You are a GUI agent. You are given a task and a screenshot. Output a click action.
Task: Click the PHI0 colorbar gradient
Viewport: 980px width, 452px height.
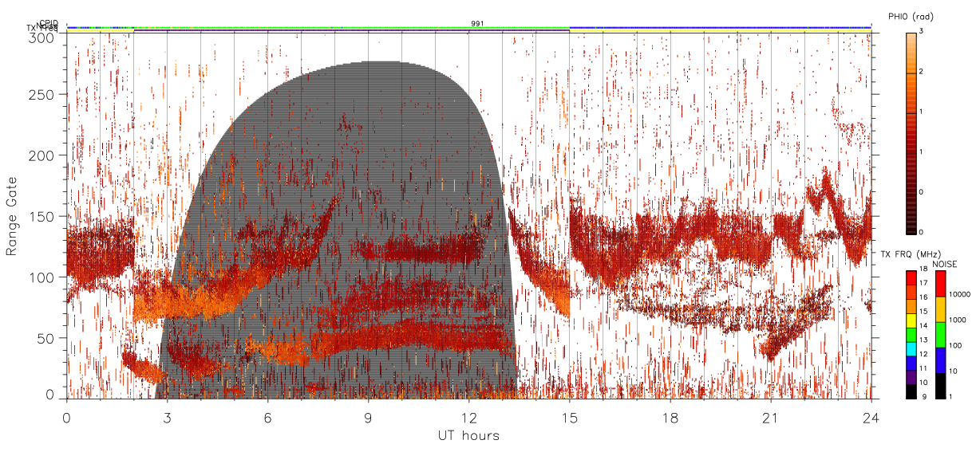[911, 132]
